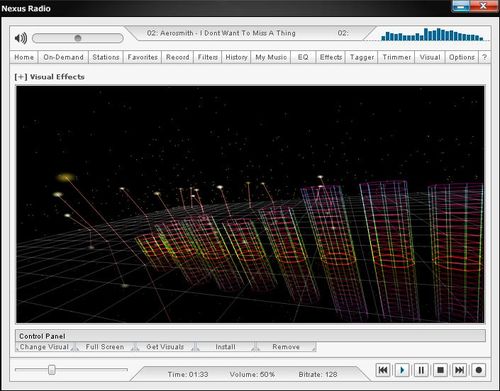
Task: Click the Install button
Action: (225, 347)
